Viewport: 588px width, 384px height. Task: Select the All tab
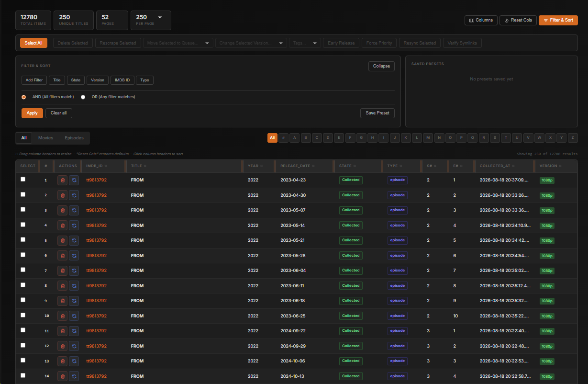click(24, 138)
